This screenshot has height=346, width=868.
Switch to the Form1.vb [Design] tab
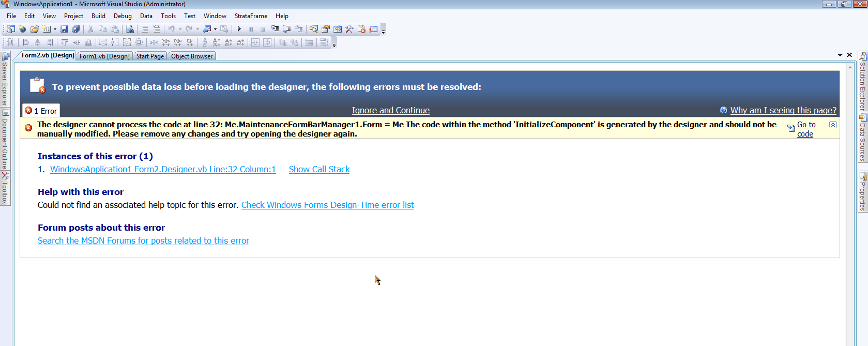click(104, 56)
